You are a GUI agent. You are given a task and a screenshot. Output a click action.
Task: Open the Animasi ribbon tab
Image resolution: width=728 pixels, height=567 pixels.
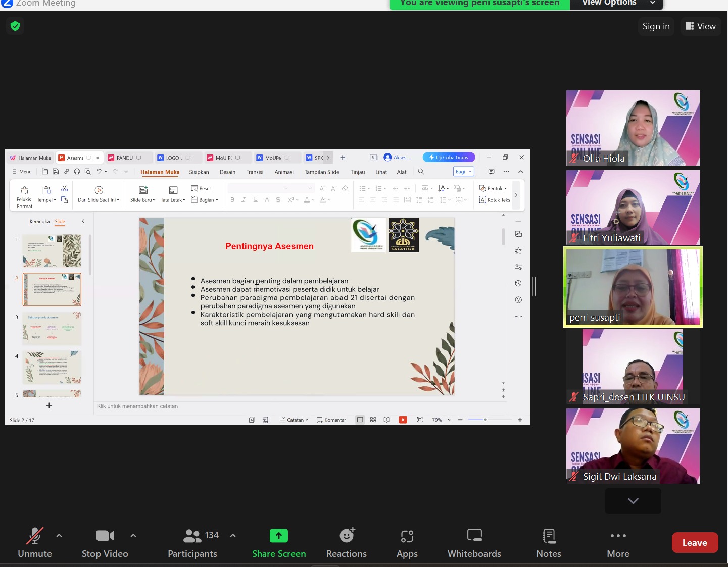284,172
